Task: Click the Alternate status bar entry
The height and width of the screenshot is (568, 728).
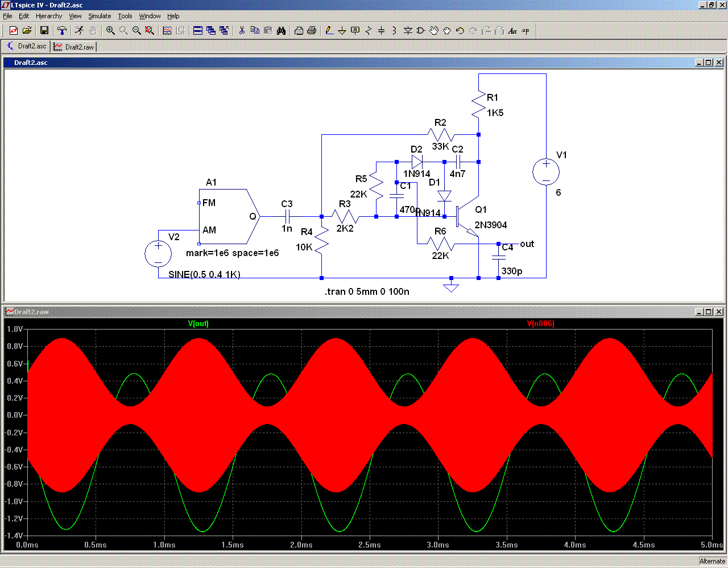Action: point(712,561)
